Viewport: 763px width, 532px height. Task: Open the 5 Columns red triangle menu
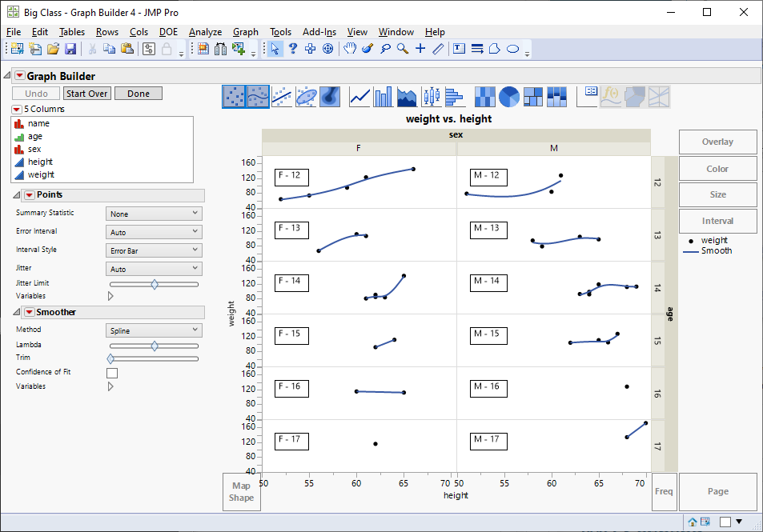point(17,109)
